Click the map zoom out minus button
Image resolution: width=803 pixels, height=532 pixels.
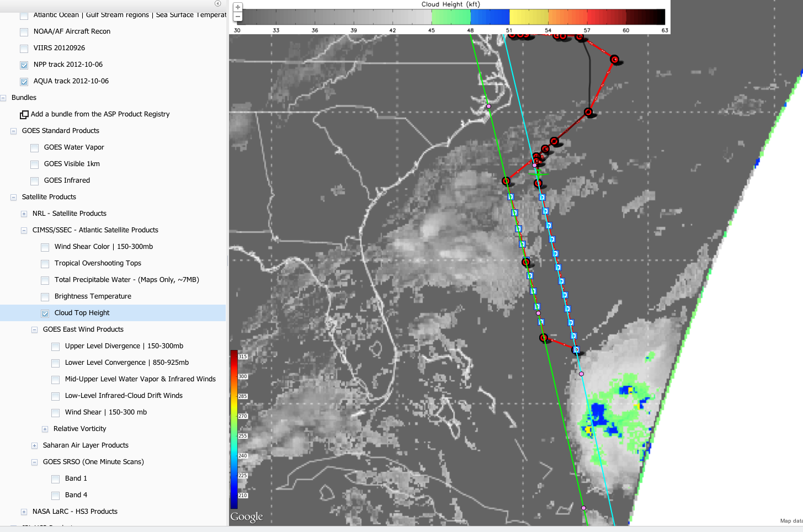[x=237, y=17]
